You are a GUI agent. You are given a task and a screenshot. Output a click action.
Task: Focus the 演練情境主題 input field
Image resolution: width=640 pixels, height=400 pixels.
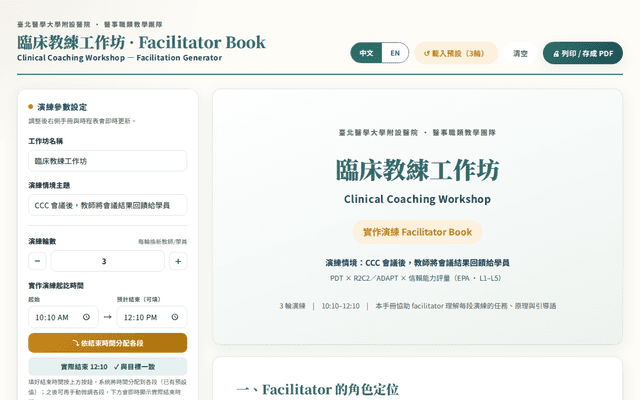(x=107, y=205)
